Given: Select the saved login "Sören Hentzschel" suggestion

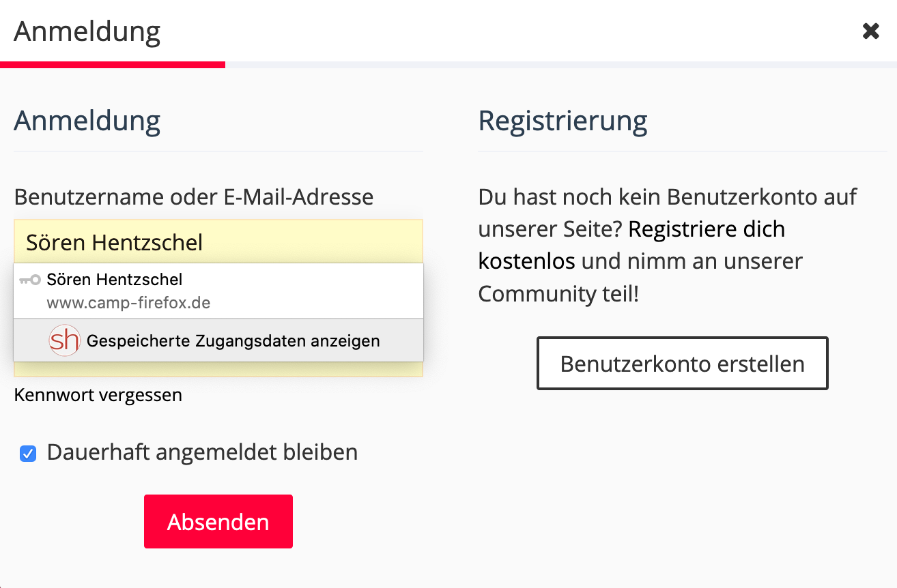Looking at the screenshot, I should (x=115, y=280).
